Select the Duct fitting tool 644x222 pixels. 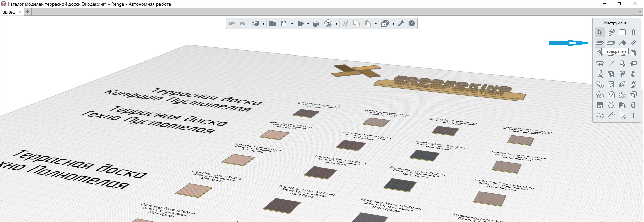[633, 84]
